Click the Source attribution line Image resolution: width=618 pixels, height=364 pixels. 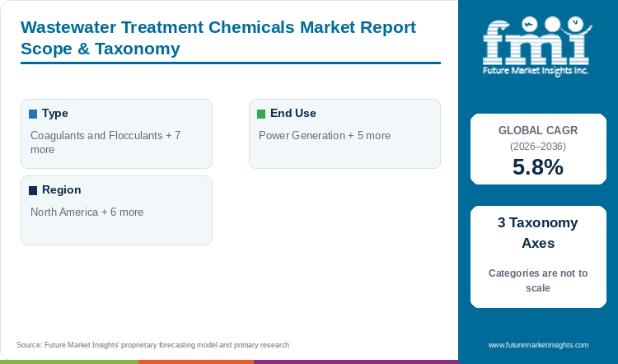(153, 345)
